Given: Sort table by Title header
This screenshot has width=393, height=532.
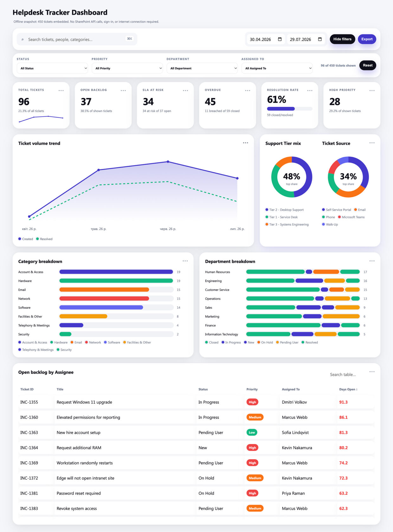Looking at the screenshot, I should (x=60, y=389).
